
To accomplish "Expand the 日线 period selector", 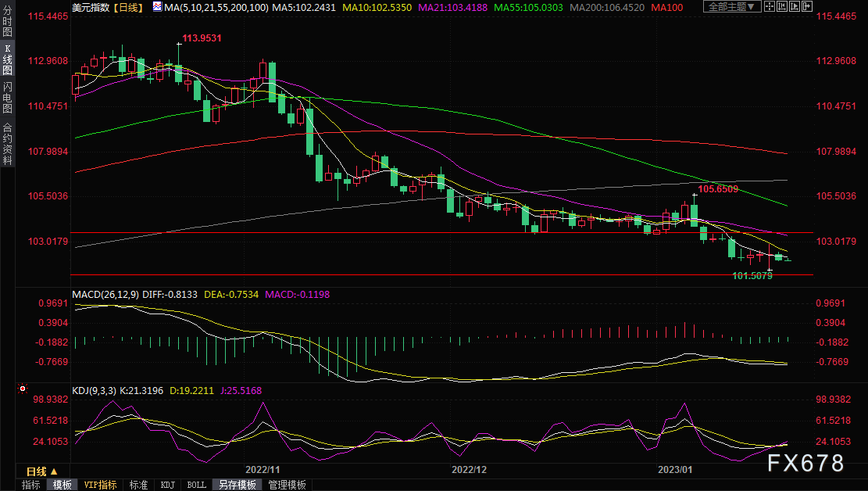I will tap(42, 471).
